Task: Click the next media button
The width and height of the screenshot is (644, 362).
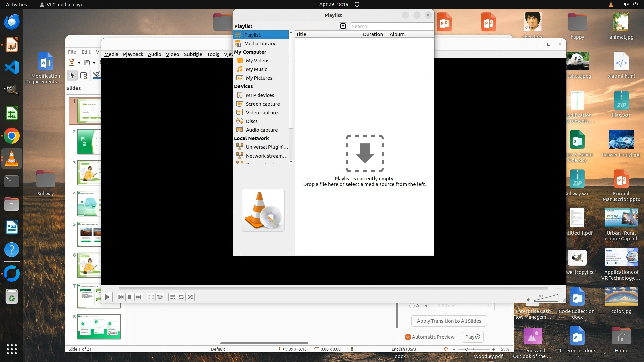Action: coord(139,297)
